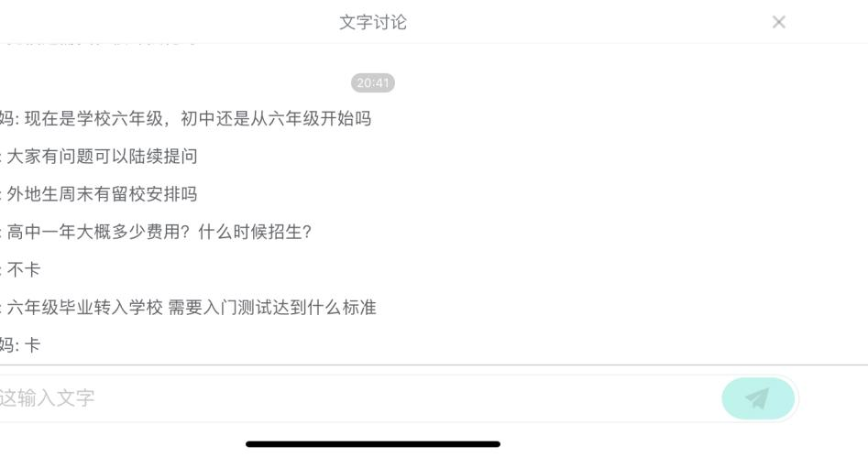Tap empty chat space right of the 不卡 message

443,269
